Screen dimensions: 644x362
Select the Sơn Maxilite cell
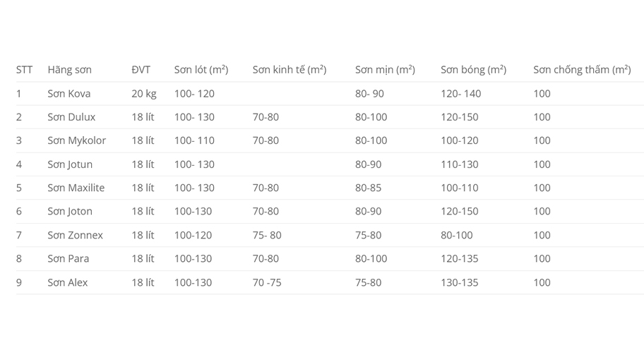click(76, 188)
